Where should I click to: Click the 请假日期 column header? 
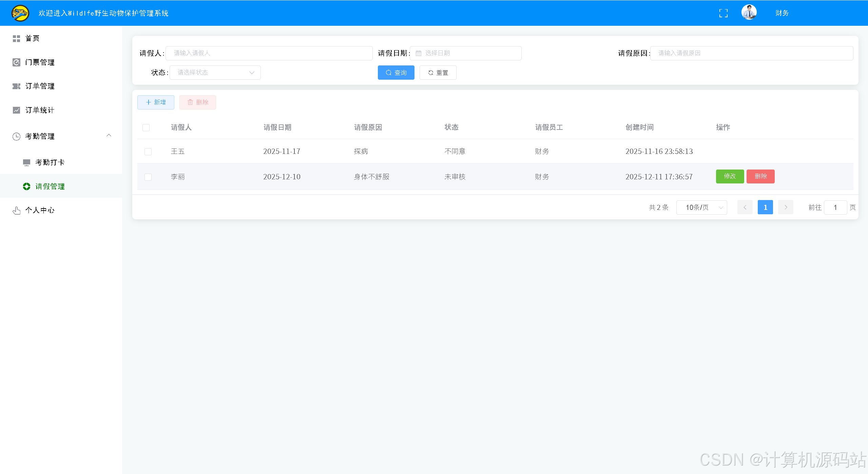point(277,127)
